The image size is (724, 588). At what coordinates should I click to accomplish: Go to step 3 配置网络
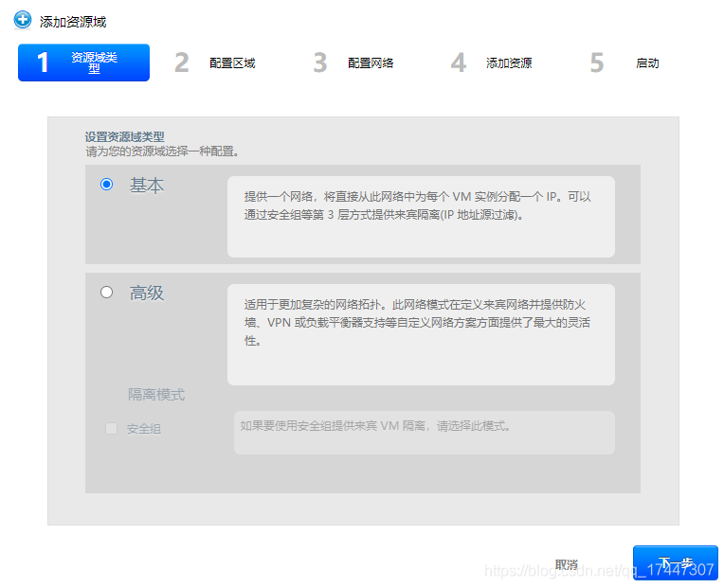353,62
